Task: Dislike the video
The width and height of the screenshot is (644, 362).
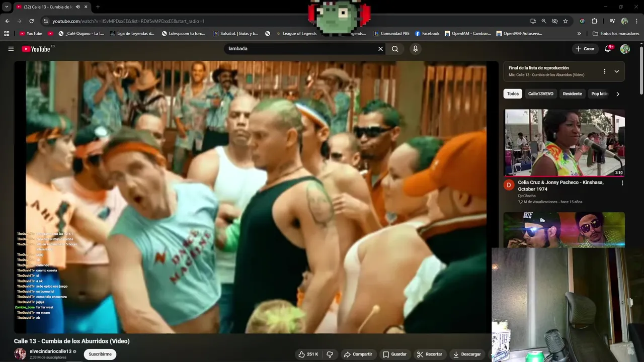Action: 330,354
